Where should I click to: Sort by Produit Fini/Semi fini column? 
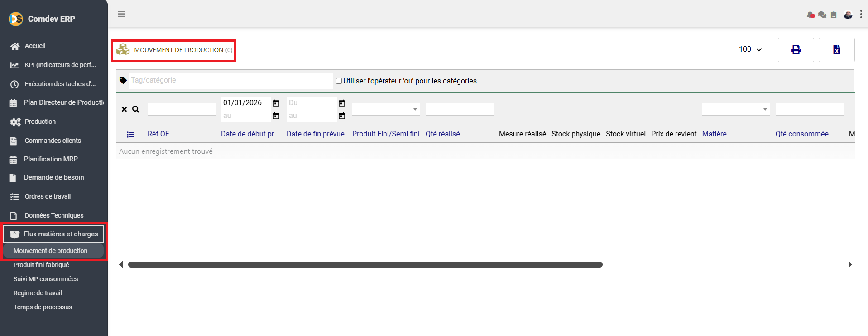click(386, 134)
